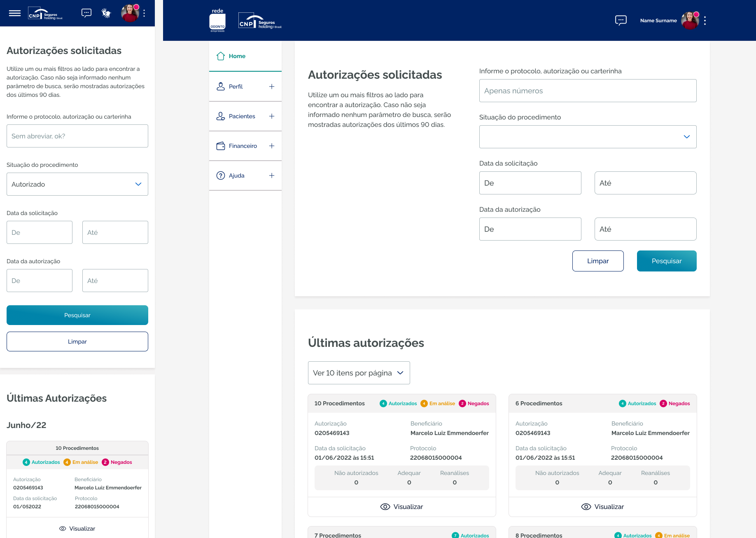Click the sign language accessibility icon
The width and height of the screenshot is (756, 538).
pos(106,13)
